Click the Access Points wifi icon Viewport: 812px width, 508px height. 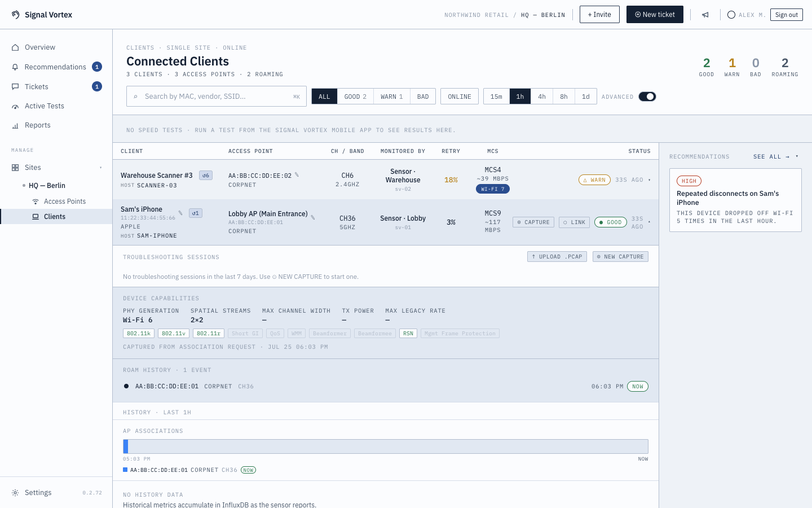36,202
